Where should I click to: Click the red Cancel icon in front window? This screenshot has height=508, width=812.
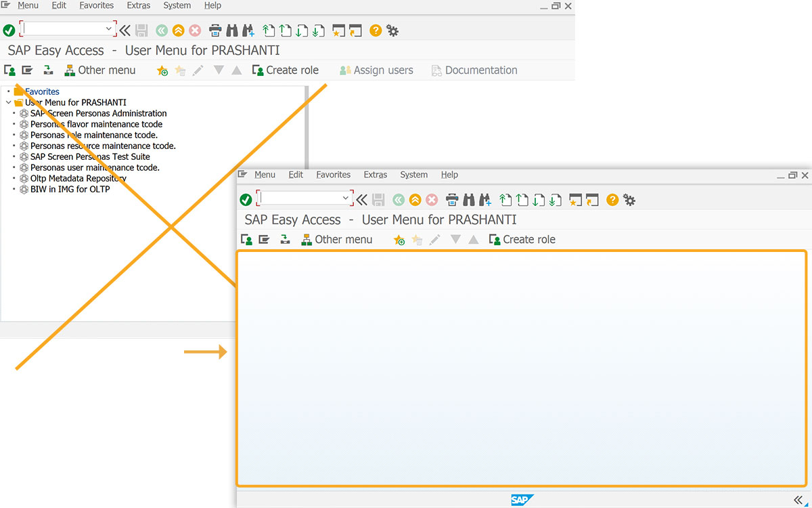pos(432,200)
